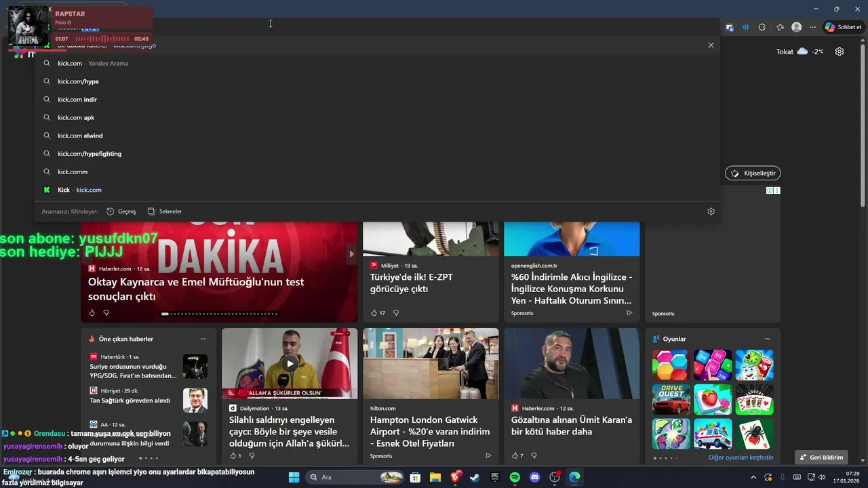868x488 pixels.
Task: Open File Explorer from the taskbar
Action: click(435, 477)
